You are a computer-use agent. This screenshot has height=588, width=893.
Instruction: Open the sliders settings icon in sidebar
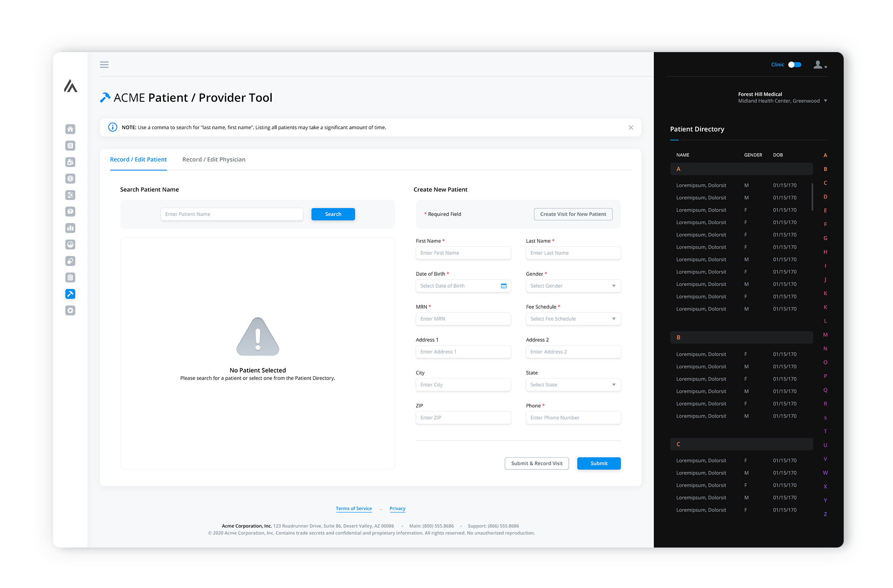point(70,195)
